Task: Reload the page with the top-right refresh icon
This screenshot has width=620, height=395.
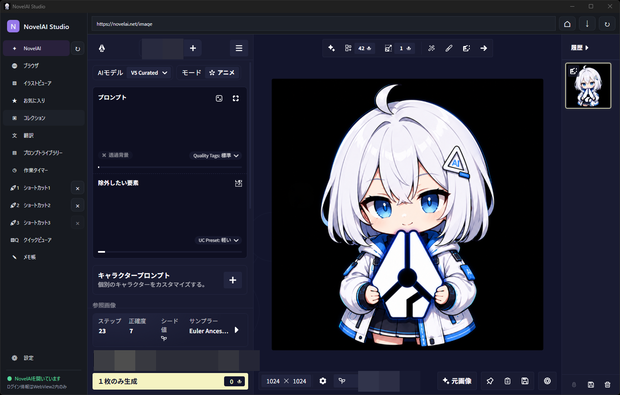Action: coord(607,24)
